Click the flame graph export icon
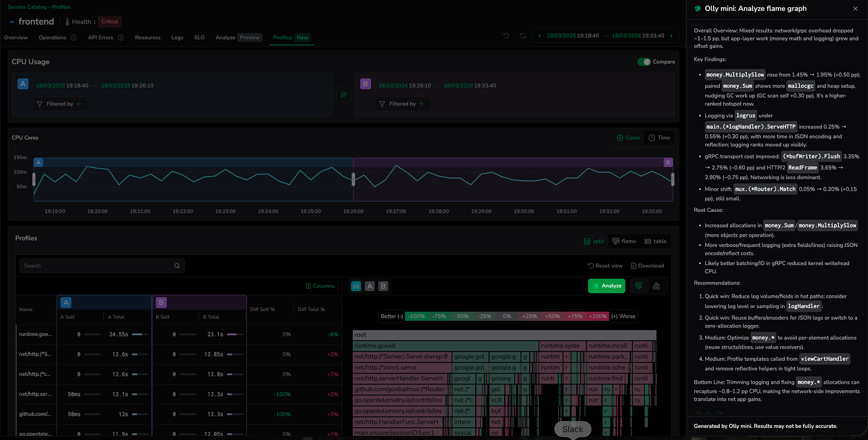868x440 pixels. (657, 286)
